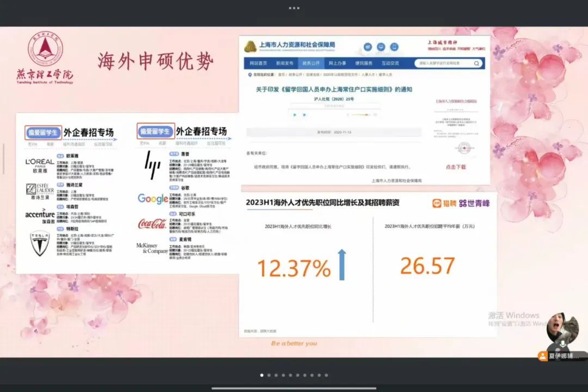Click the 留学回国人员申办上海常住户口 article title
The width and height of the screenshot is (588, 392).
[334, 89]
